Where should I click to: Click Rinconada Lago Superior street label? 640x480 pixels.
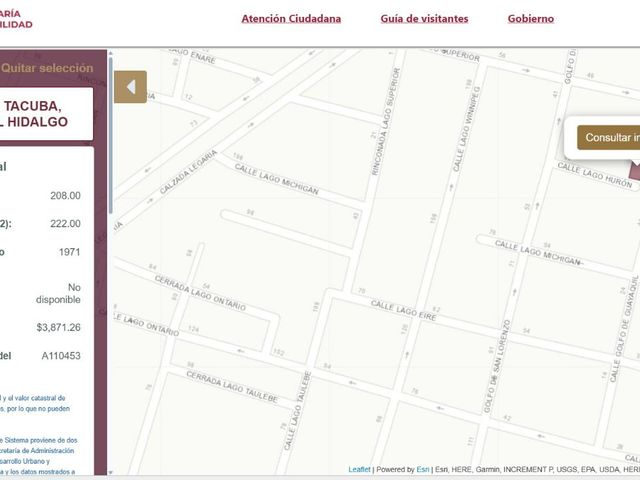(x=386, y=122)
